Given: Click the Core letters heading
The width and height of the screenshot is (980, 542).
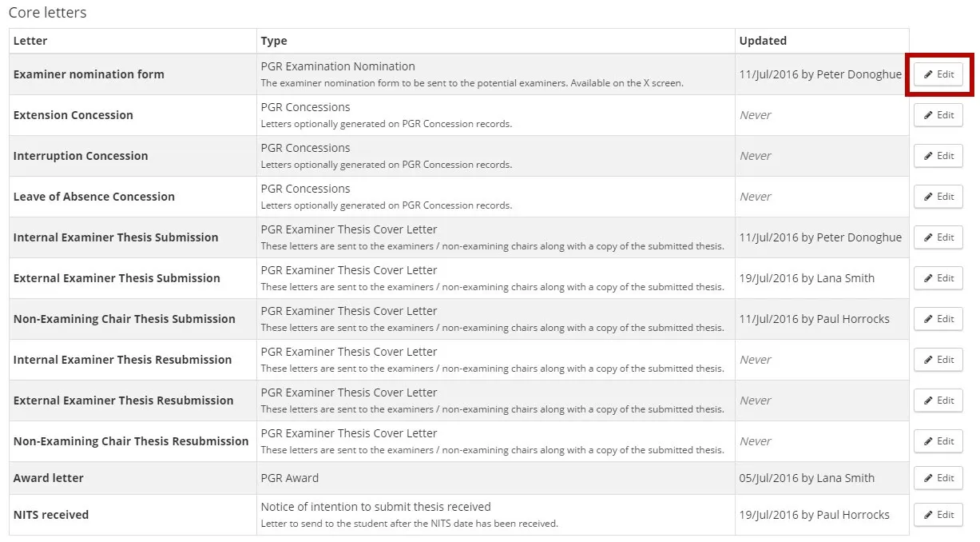Looking at the screenshot, I should click(x=47, y=13).
